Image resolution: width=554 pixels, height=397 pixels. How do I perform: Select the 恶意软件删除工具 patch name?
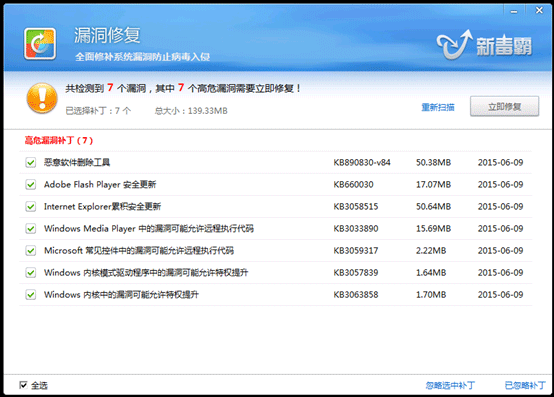(x=77, y=162)
